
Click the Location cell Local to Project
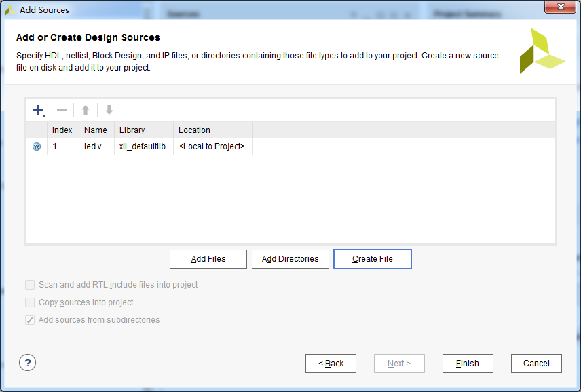(x=213, y=146)
